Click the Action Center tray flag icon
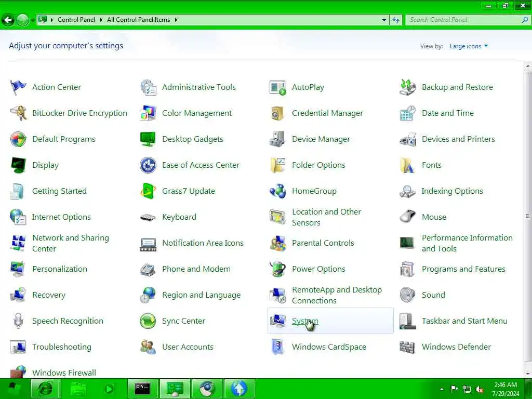Screen dimensions: 532x399 pyautogui.click(x=454, y=389)
